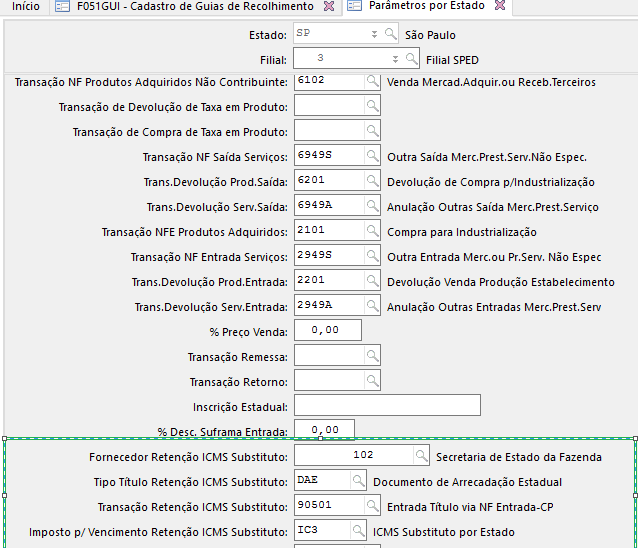Image resolution: width=638 pixels, height=548 pixels.
Task: Expand the Filial dropdown arrows
Action: 395,59
